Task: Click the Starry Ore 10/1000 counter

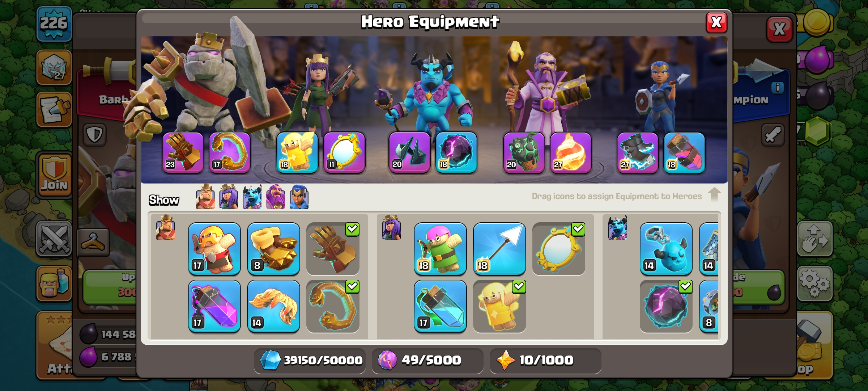Action: click(x=545, y=360)
